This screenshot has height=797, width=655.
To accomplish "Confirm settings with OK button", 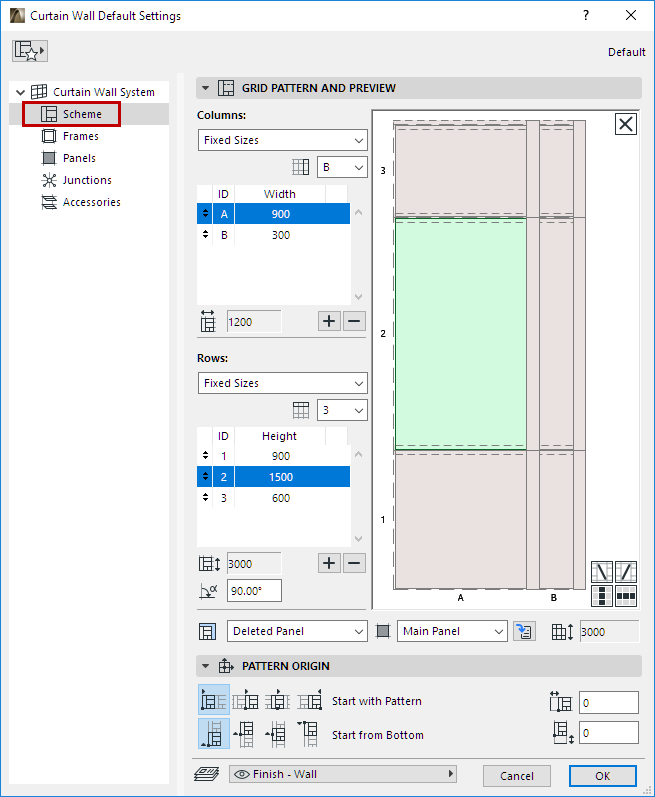I will coord(603,776).
